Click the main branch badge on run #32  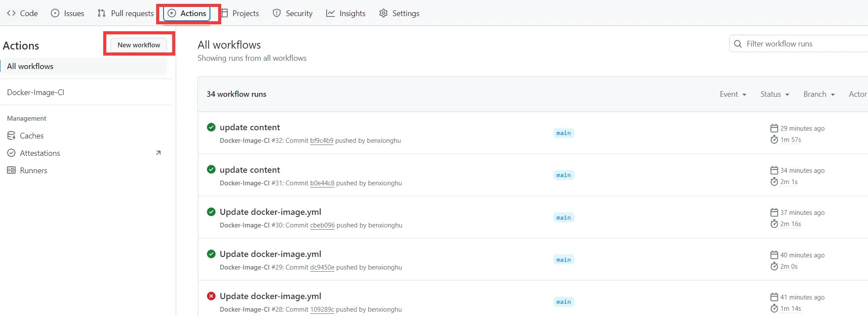coord(563,133)
